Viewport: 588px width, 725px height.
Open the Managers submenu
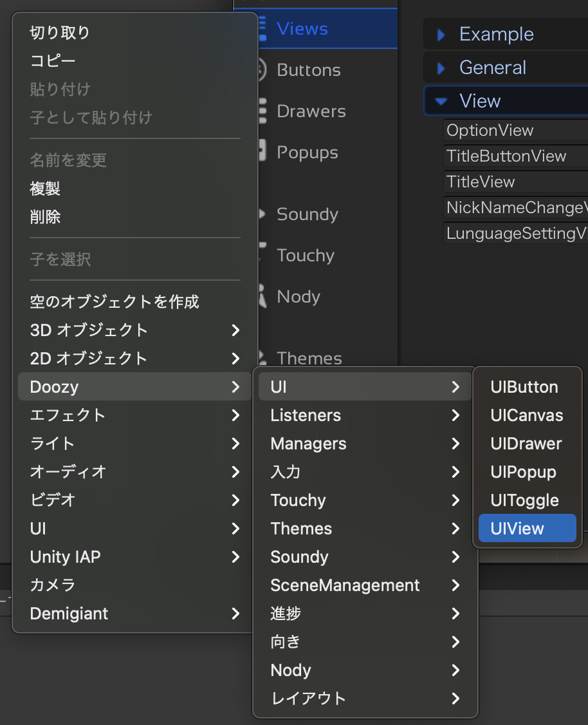click(365, 444)
